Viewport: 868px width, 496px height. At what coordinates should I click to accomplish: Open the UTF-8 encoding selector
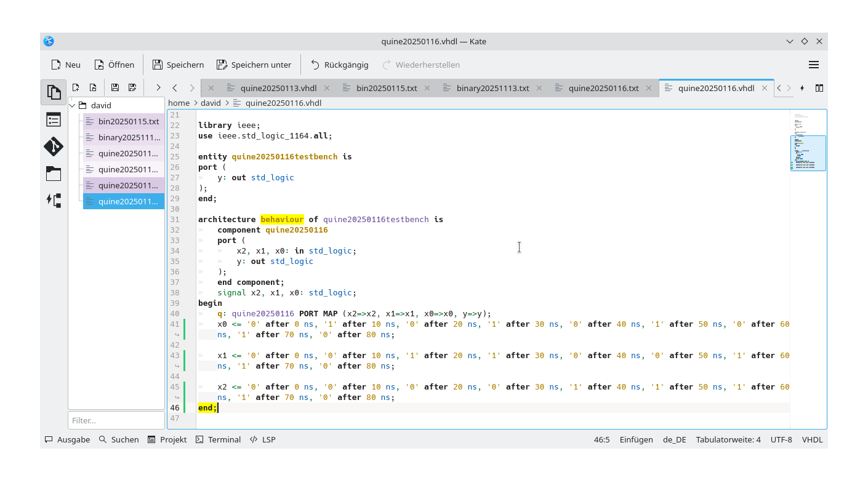[781, 439]
